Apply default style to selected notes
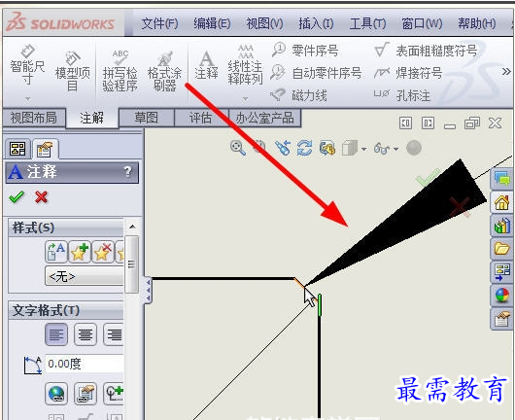The image size is (515, 420). coord(56,252)
